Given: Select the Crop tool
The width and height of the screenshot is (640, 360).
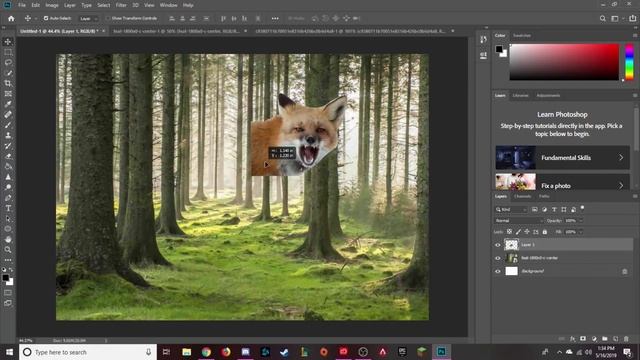Looking at the screenshot, I should 8,83.
